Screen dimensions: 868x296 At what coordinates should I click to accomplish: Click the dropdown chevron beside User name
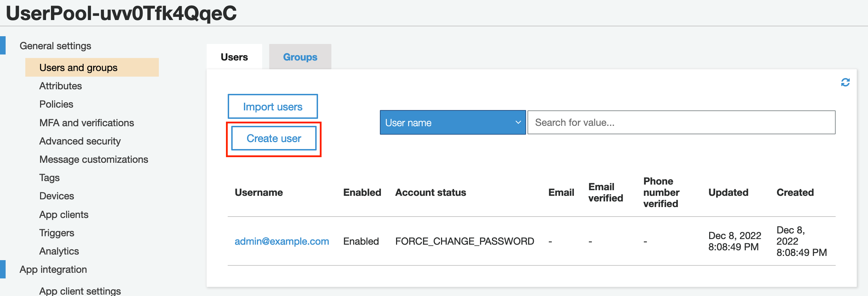click(518, 122)
